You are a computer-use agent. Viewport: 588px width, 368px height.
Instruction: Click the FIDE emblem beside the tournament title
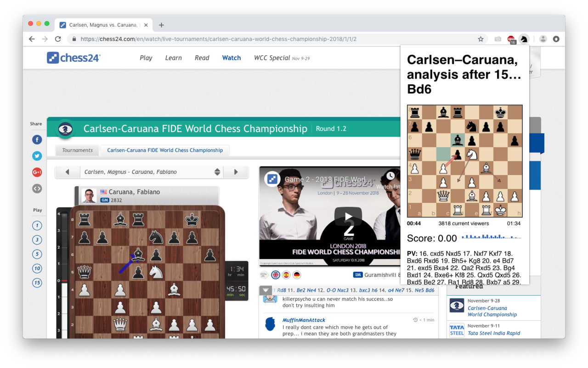(x=66, y=129)
